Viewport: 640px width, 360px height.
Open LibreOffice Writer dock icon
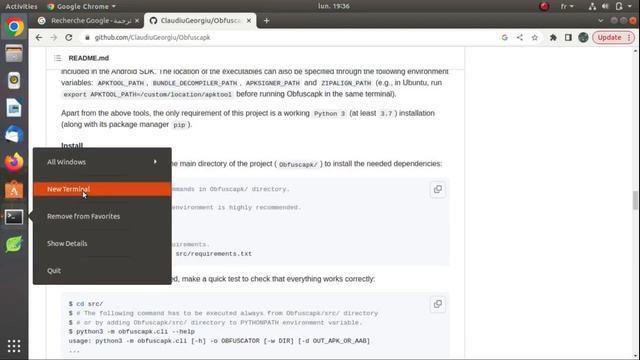14,108
